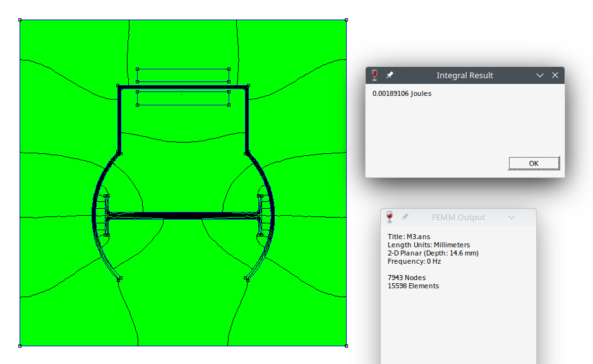Click the '7943 Nodes' line

[x=407, y=278]
